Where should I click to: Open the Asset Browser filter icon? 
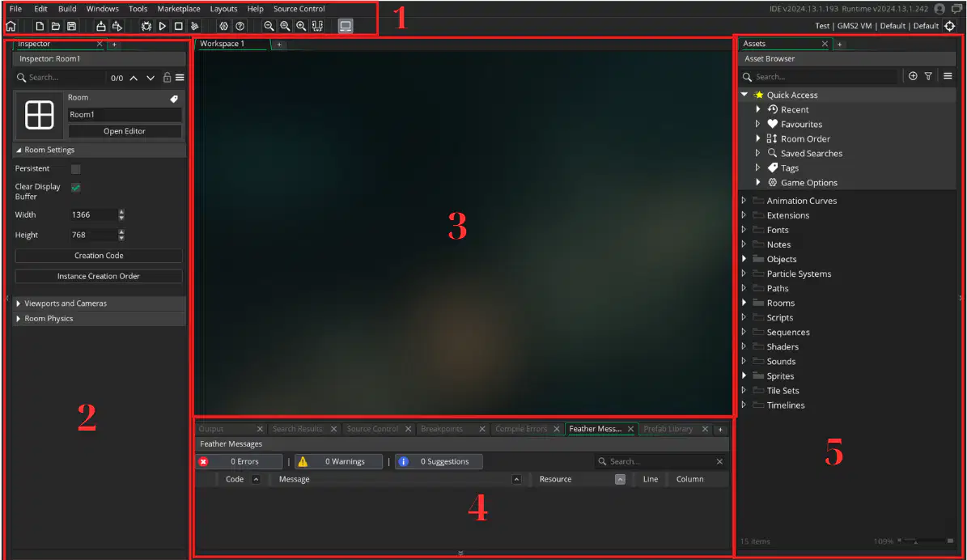928,76
